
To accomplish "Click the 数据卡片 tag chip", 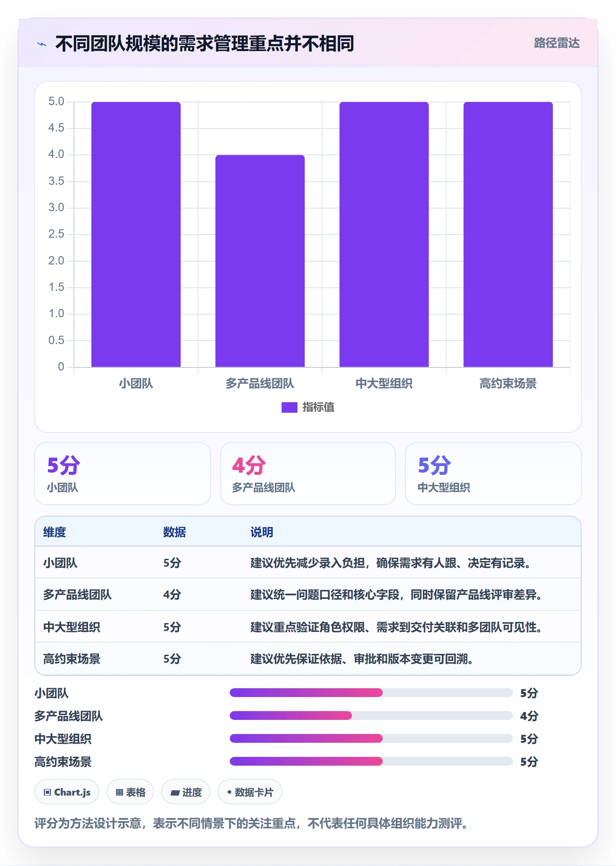I will tap(250, 792).
